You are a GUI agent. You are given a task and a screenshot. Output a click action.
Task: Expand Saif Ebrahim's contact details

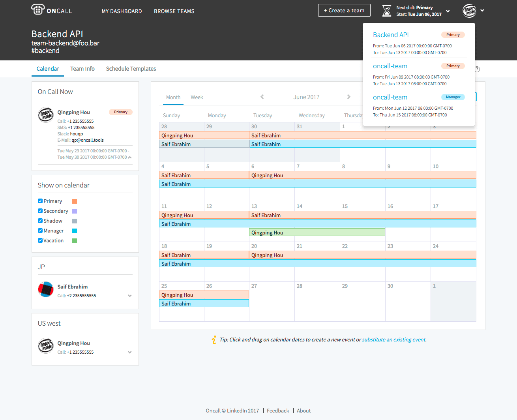coord(130,295)
